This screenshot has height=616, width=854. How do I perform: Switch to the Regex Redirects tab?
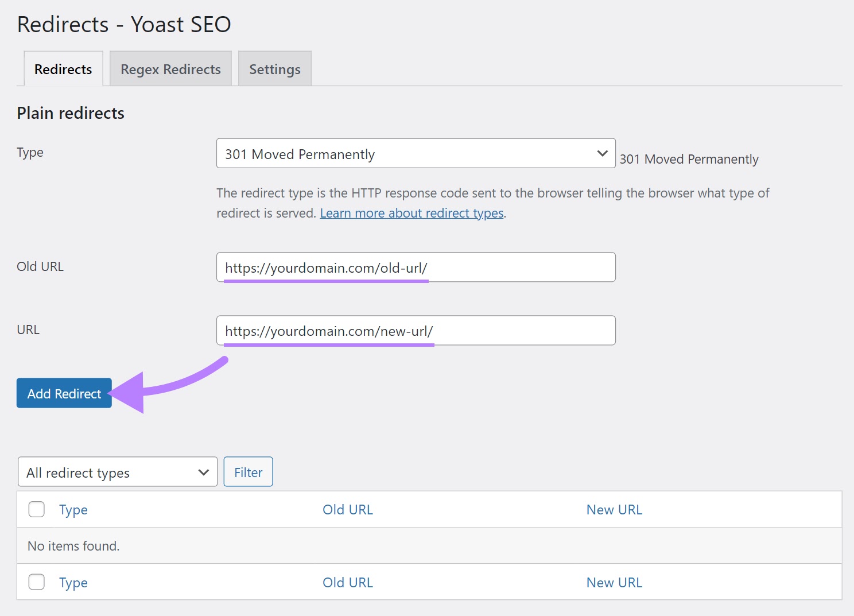click(170, 69)
